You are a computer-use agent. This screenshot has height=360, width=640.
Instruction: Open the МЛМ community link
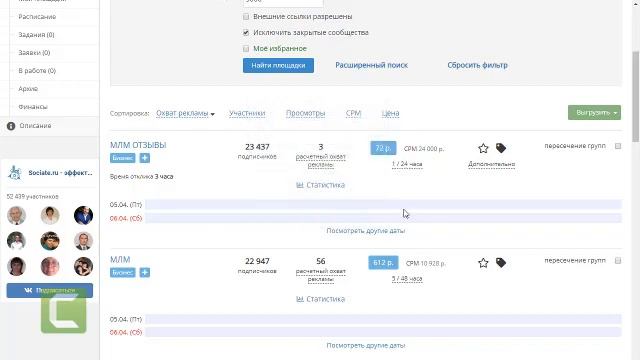point(120,260)
